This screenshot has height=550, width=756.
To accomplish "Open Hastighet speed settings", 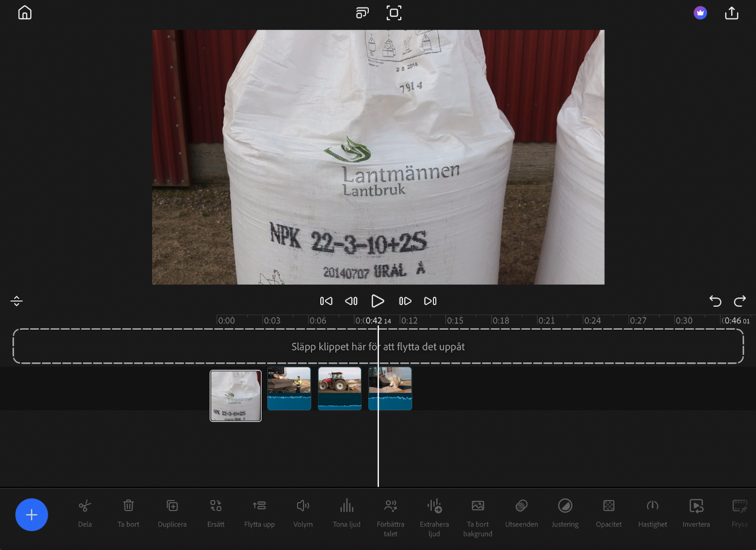I will tap(652, 513).
